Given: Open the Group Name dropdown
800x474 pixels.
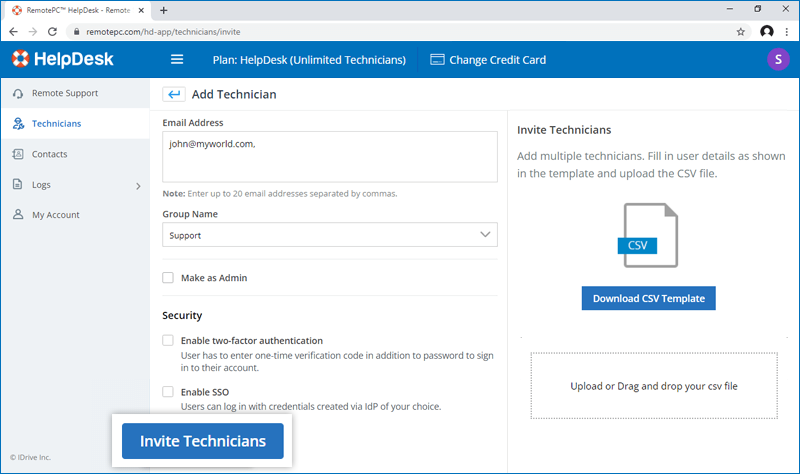Looking at the screenshot, I should click(x=329, y=235).
